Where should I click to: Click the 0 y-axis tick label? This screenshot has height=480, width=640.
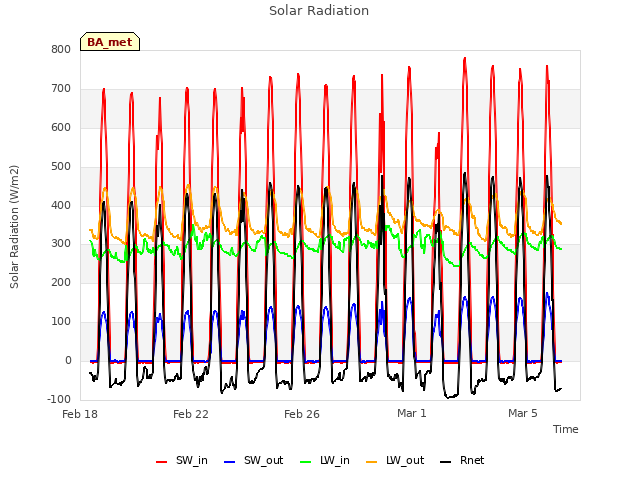(68, 360)
